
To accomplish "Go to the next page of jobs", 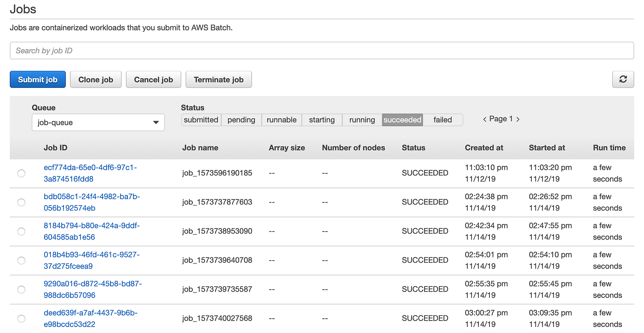I will pyautogui.click(x=518, y=119).
